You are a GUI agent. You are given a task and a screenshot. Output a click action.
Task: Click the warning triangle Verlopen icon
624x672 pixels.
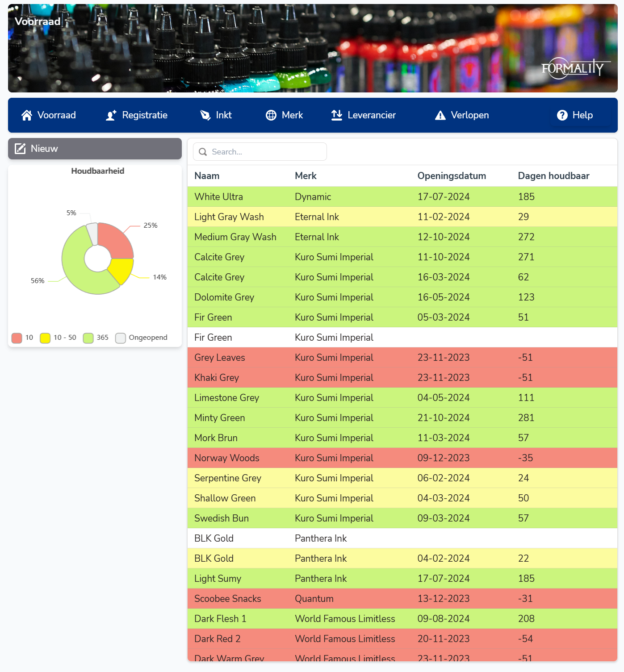(440, 115)
